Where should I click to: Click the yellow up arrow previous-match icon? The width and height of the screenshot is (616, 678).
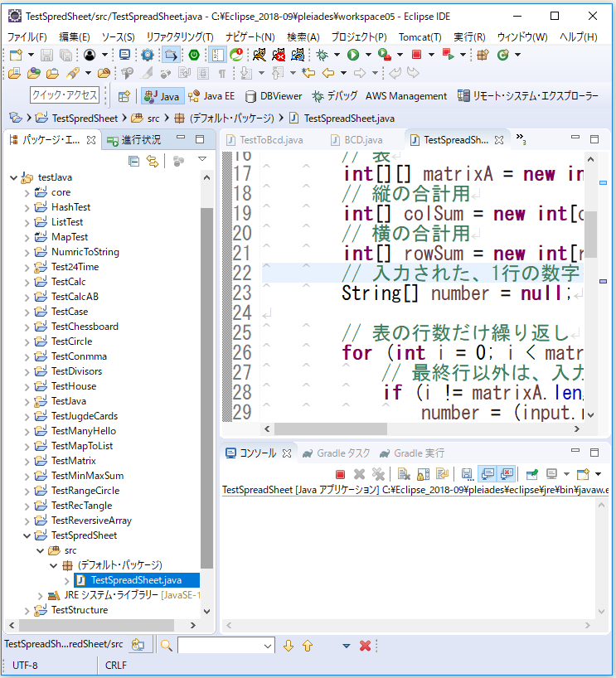[308, 646]
